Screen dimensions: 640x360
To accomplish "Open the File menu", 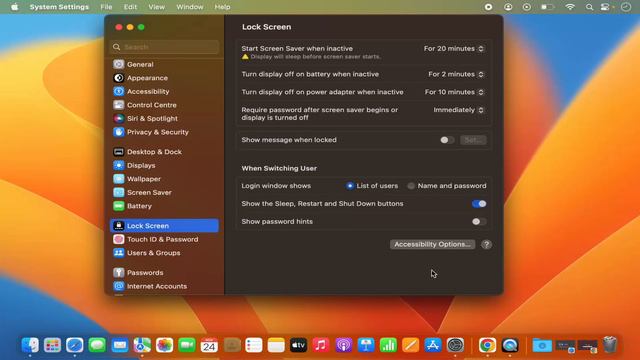I will tap(106, 7).
